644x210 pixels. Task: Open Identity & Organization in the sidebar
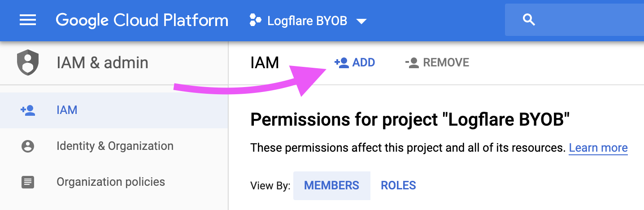pyautogui.click(x=115, y=146)
